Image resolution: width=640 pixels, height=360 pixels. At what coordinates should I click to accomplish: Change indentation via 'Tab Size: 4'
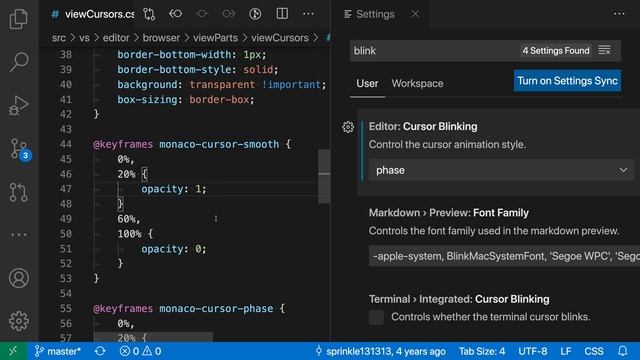(482, 351)
